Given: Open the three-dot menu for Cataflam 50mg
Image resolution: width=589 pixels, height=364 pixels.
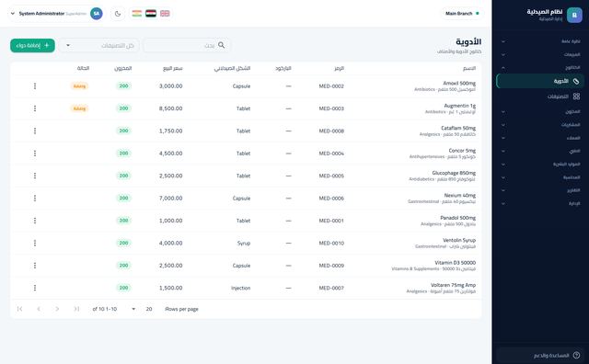Looking at the screenshot, I should pyautogui.click(x=35, y=131).
